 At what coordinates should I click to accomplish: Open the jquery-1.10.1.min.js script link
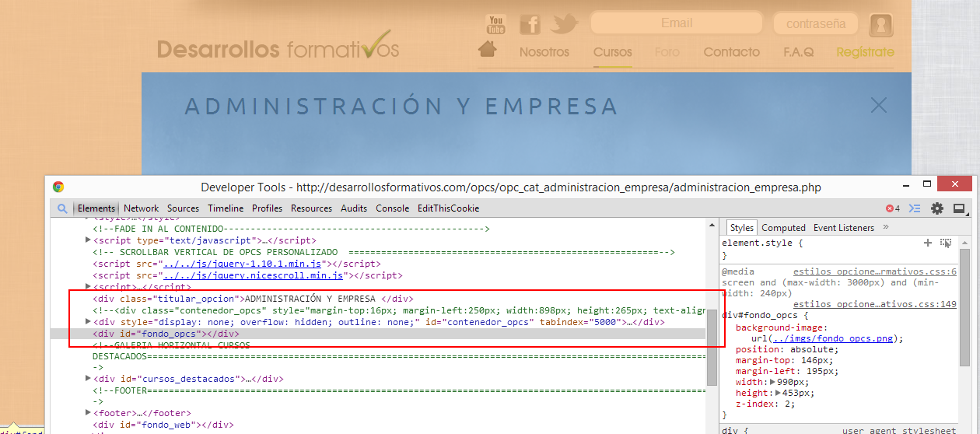click(243, 264)
